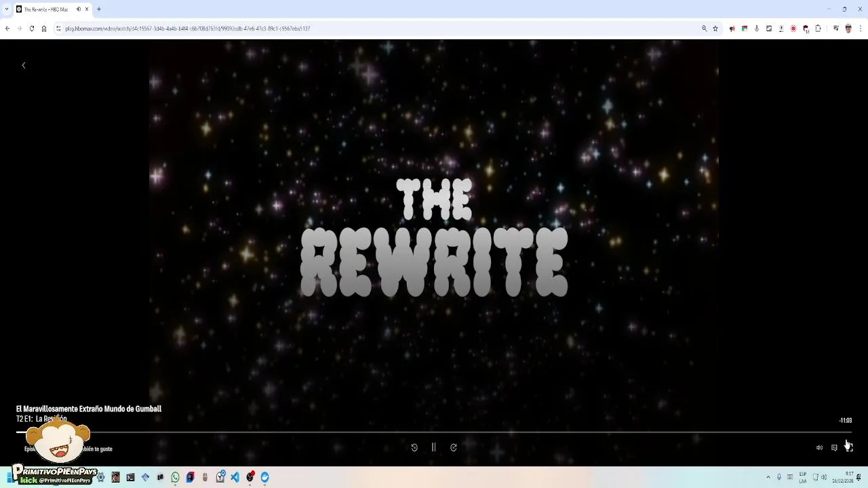
Task: Open the Windows notifications bell
Action: [859, 477]
